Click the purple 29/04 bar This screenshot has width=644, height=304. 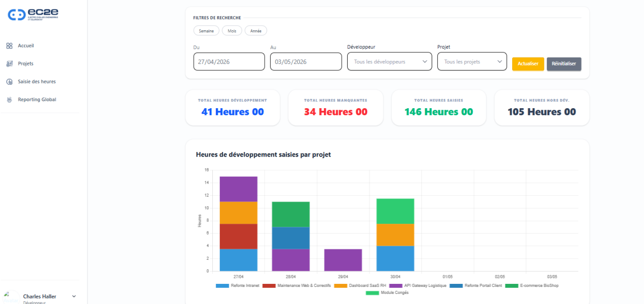click(x=343, y=260)
